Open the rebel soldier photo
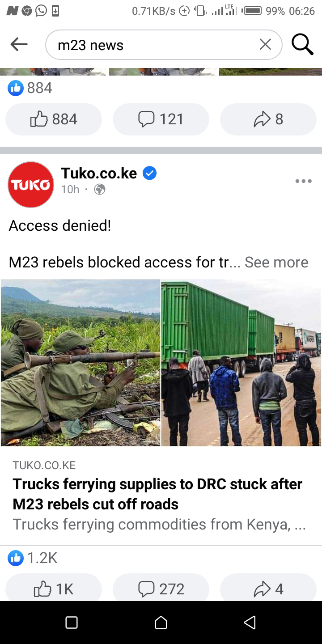 point(80,363)
